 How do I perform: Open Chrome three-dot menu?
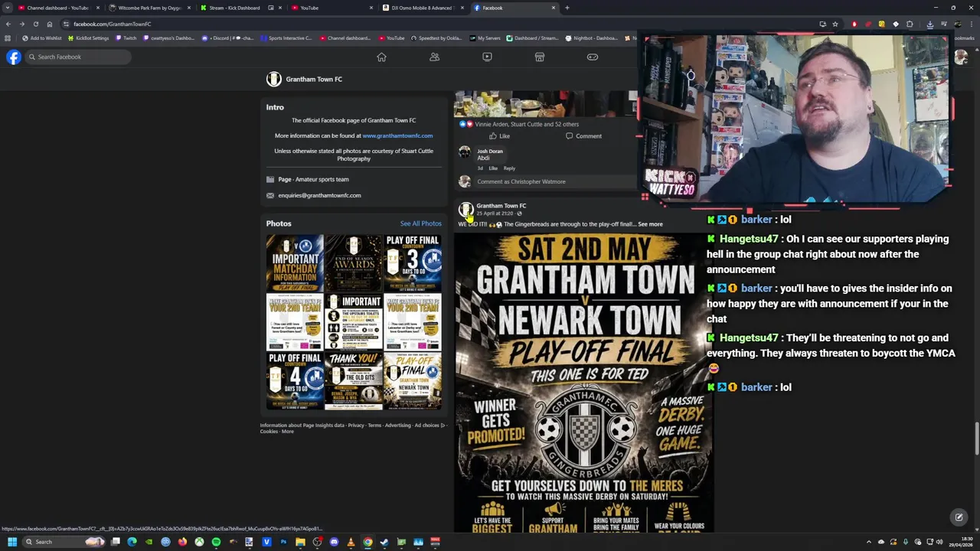pos(972,24)
